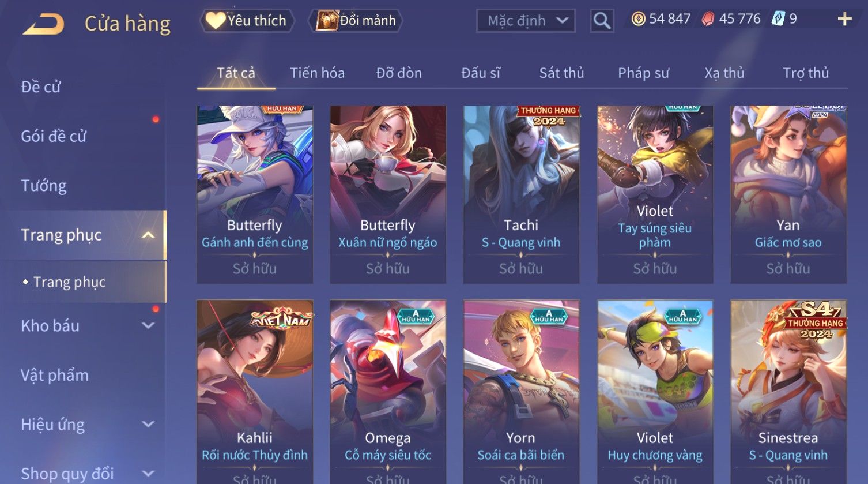868x484 pixels.
Task: Open the search magnifier icon
Action: point(602,21)
